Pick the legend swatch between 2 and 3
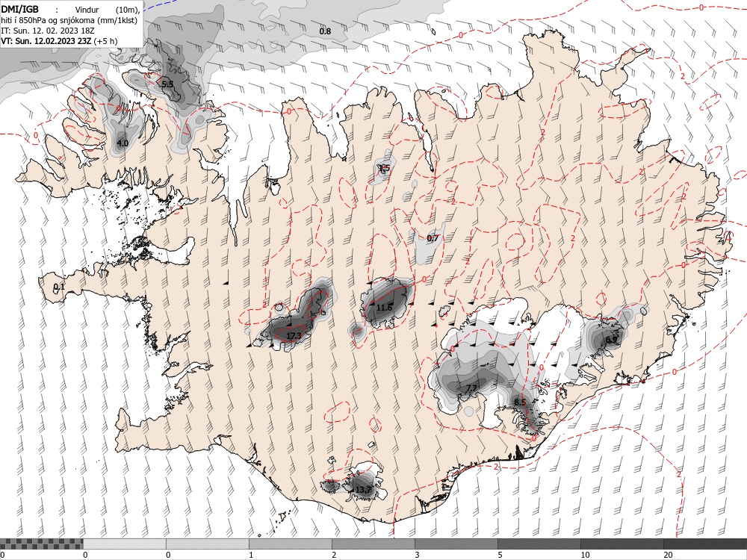This screenshot has height=560, width=747. [373, 544]
